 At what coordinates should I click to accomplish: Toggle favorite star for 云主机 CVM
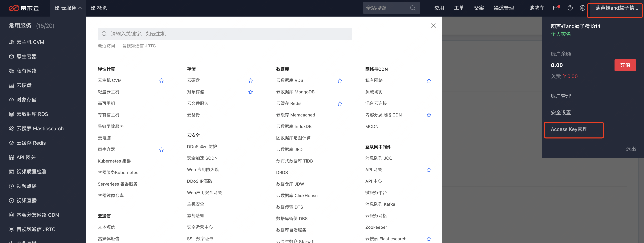click(161, 81)
